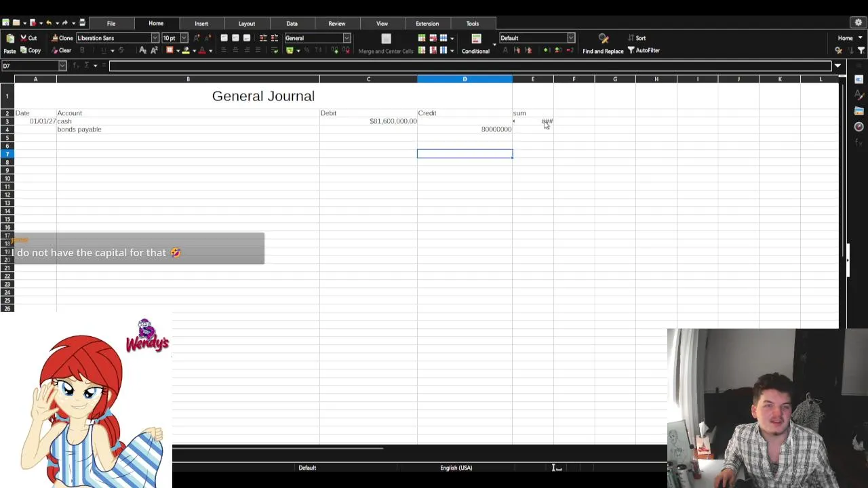Select cell containing $81,600,000.00
This screenshot has width=868, height=488.
368,121
